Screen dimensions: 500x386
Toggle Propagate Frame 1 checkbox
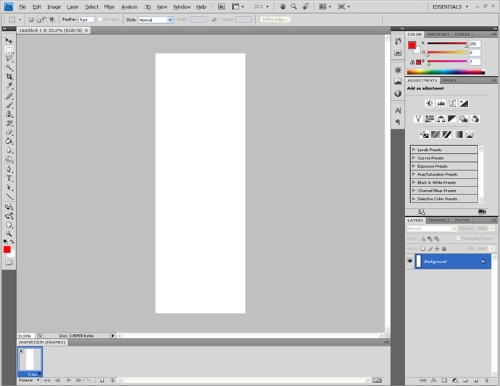(x=458, y=238)
